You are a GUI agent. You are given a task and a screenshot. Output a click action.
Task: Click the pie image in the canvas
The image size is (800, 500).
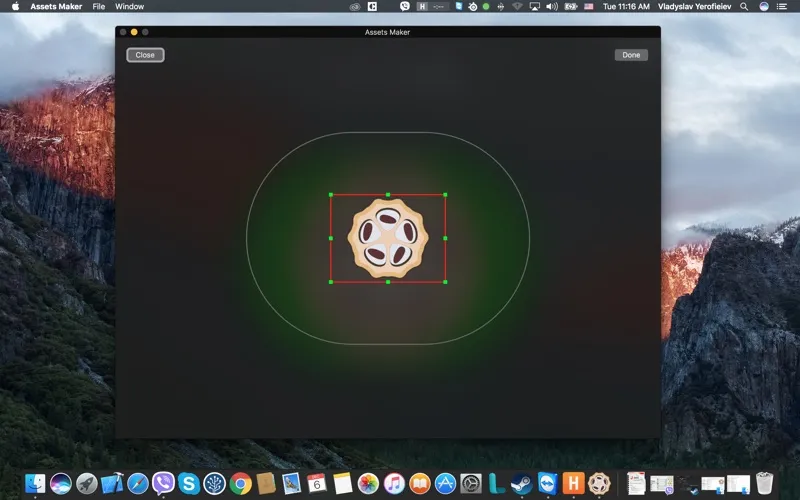click(388, 238)
